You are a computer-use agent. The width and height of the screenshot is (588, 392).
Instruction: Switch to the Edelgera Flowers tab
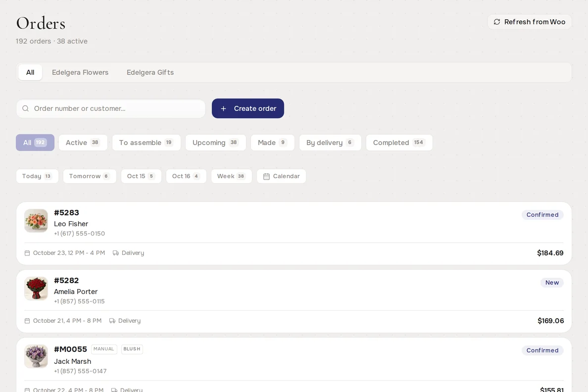(x=80, y=72)
